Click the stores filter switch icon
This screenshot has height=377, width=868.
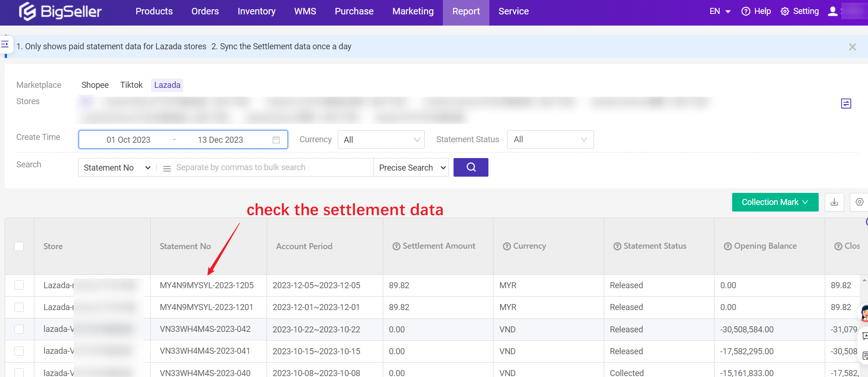pos(846,103)
